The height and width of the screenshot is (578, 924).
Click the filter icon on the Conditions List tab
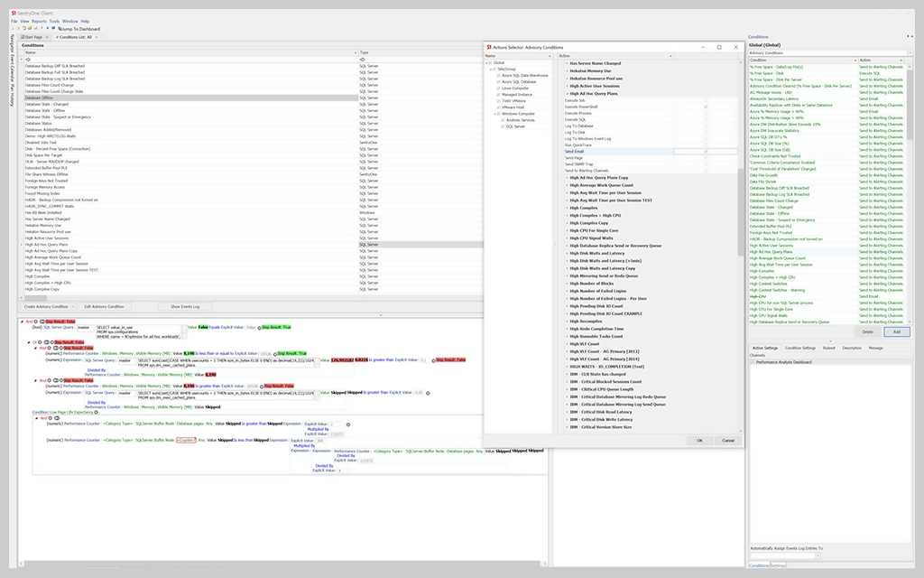(x=58, y=37)
